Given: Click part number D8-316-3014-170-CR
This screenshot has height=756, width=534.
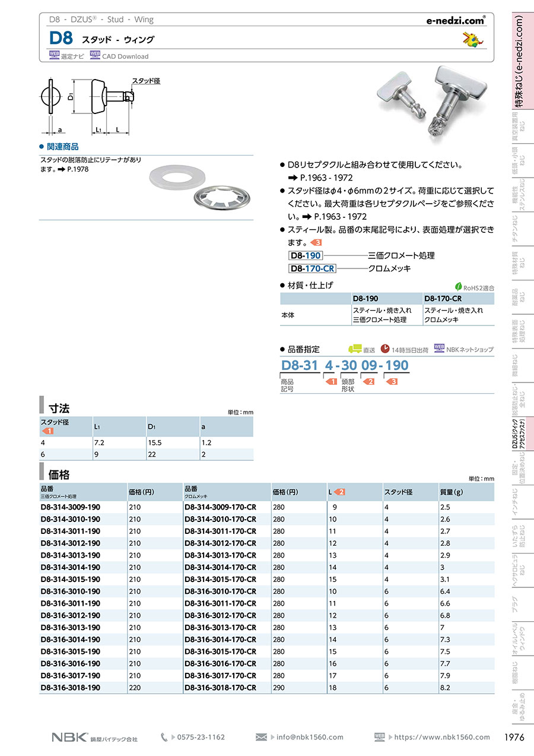Looking at the screenshot, I should coord(221,640).
